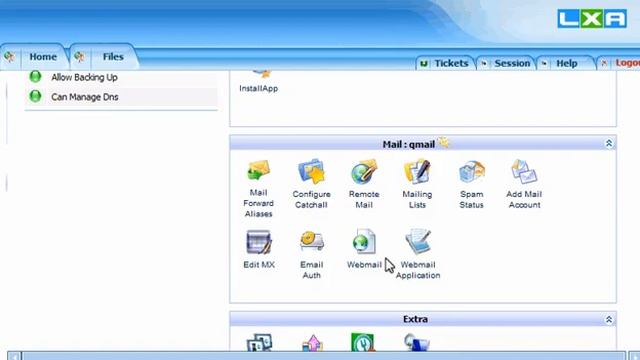Click the Remote Mail text label
The image size is (640, 360).
click(x=364, y=200)
